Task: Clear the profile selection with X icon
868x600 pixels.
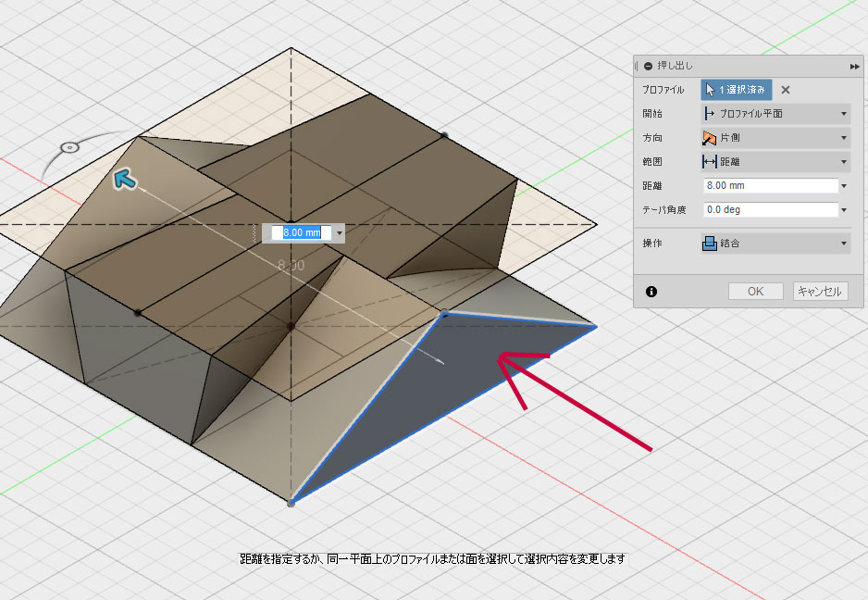Action: pos(786,90)
